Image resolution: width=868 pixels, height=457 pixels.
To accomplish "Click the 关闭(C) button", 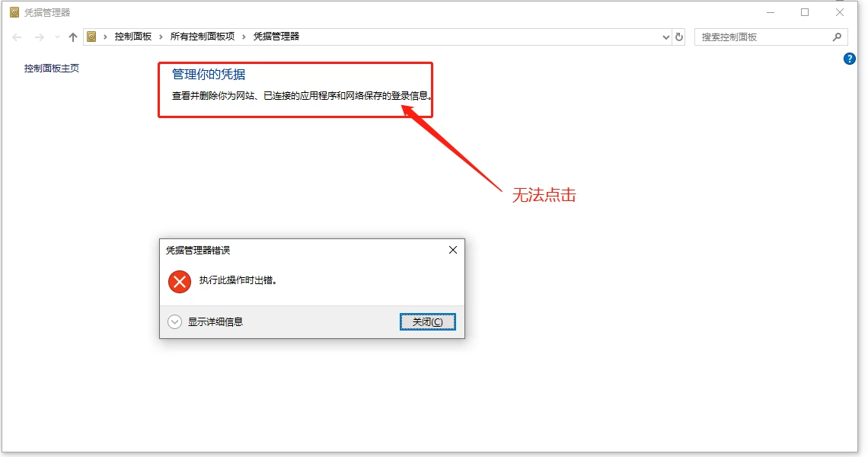I will point(427,322).
